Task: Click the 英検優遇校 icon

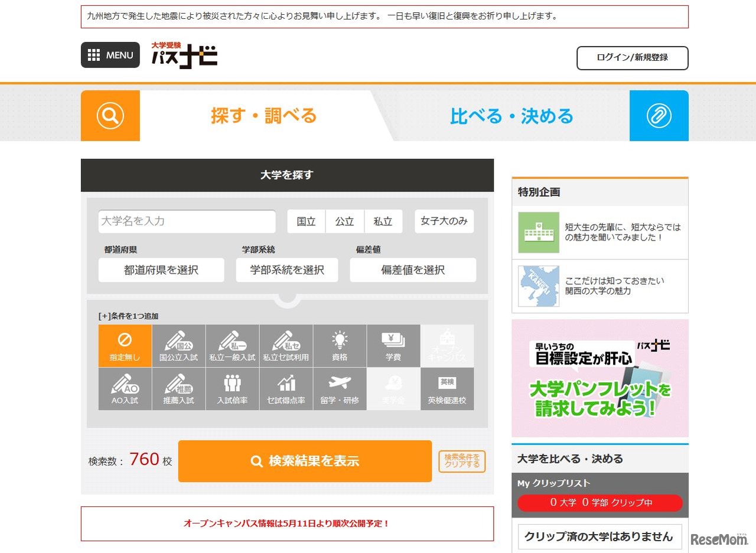Action: pos(447,389)
